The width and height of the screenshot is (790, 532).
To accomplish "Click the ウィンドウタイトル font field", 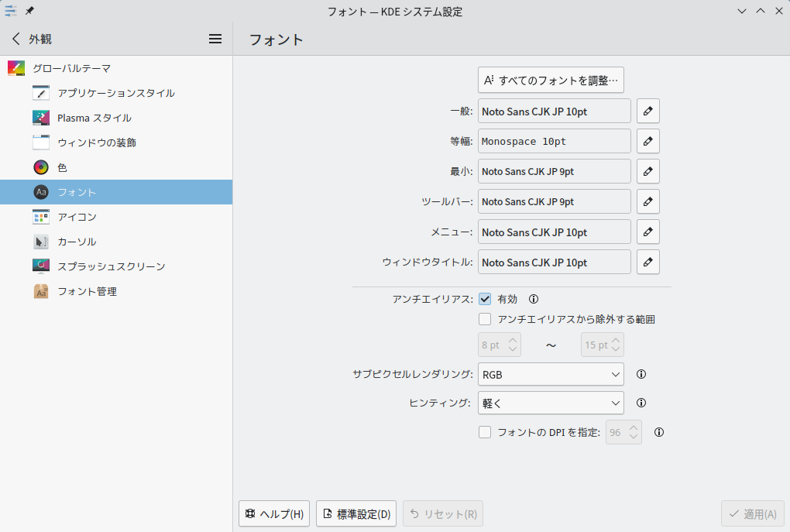I will pos(555,262).
